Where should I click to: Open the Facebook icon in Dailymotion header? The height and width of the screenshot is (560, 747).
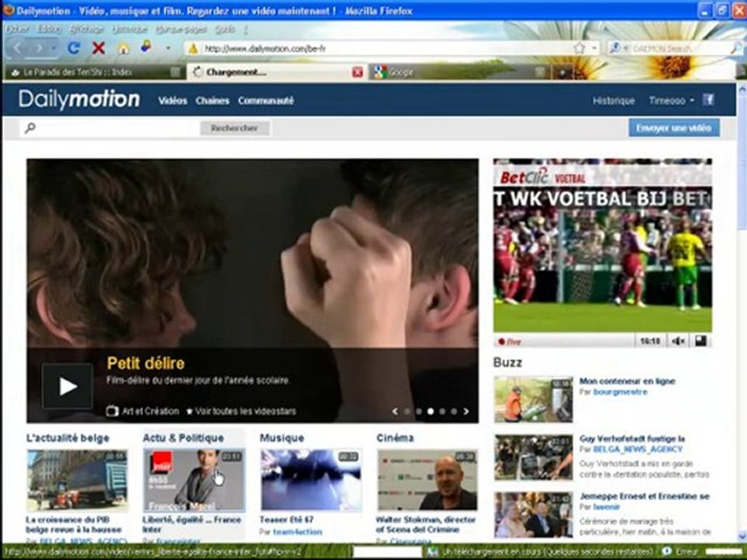coord(708,100)
